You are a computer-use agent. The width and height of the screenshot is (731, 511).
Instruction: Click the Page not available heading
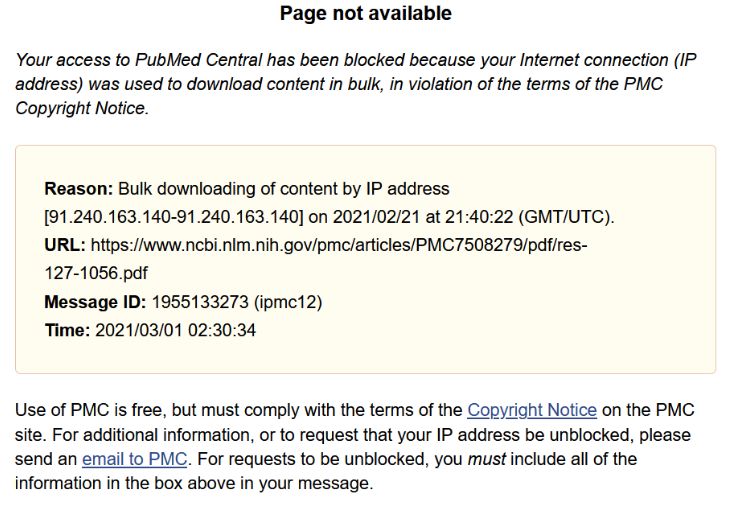(365, 14)
